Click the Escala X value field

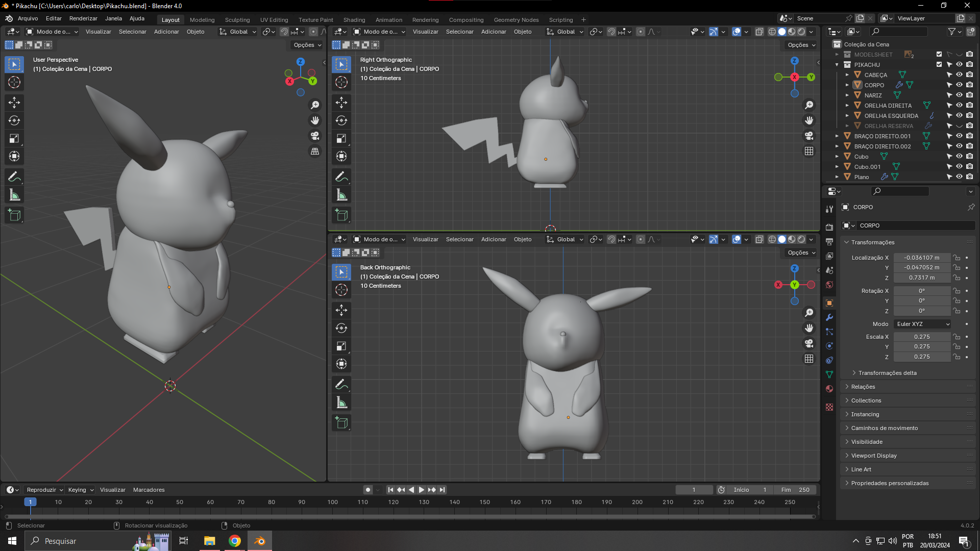click(922, 337)
